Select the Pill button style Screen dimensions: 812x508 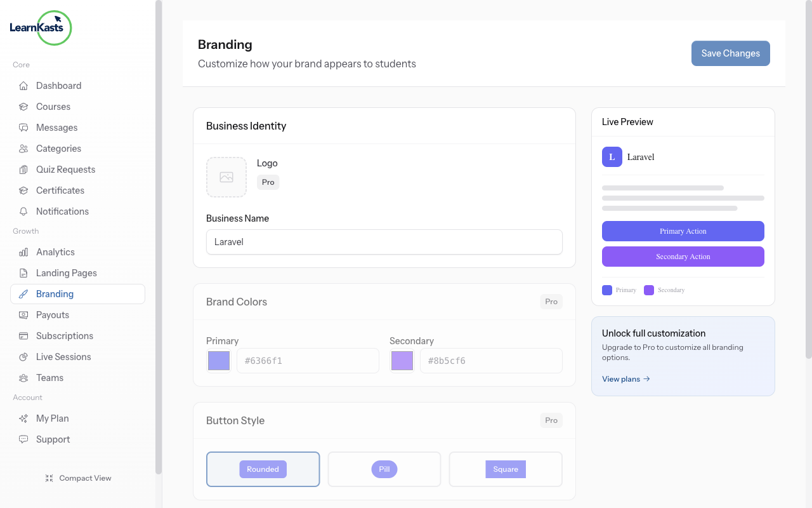(384, 469)
